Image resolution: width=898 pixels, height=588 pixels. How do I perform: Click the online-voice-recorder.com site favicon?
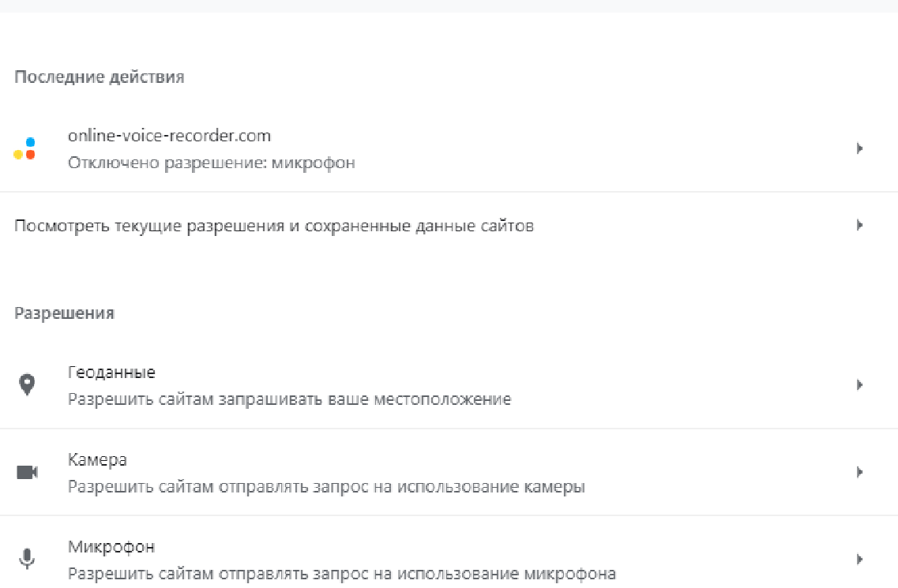25,148
